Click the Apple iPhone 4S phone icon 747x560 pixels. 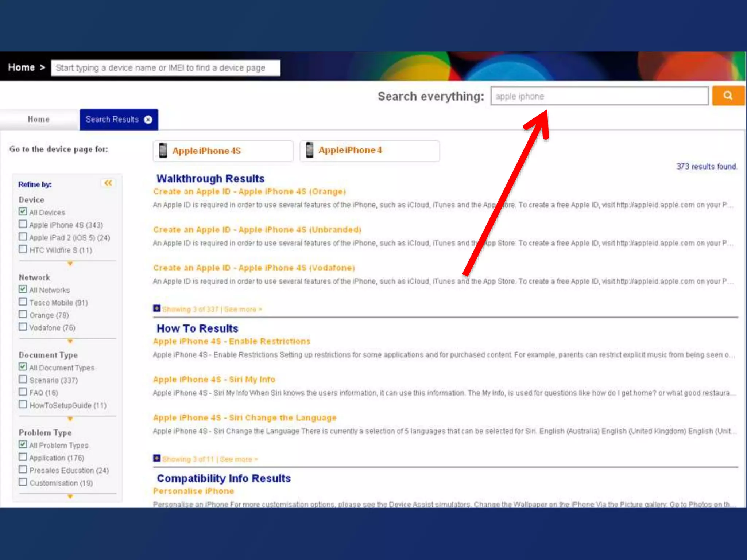(163, 151)
